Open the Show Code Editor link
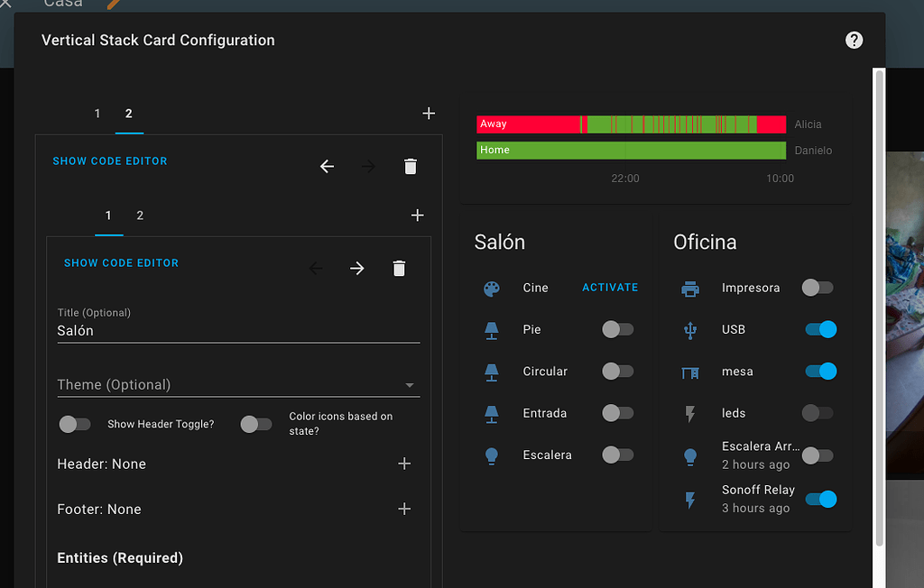The image size is (924, 588). click(121, 262)
